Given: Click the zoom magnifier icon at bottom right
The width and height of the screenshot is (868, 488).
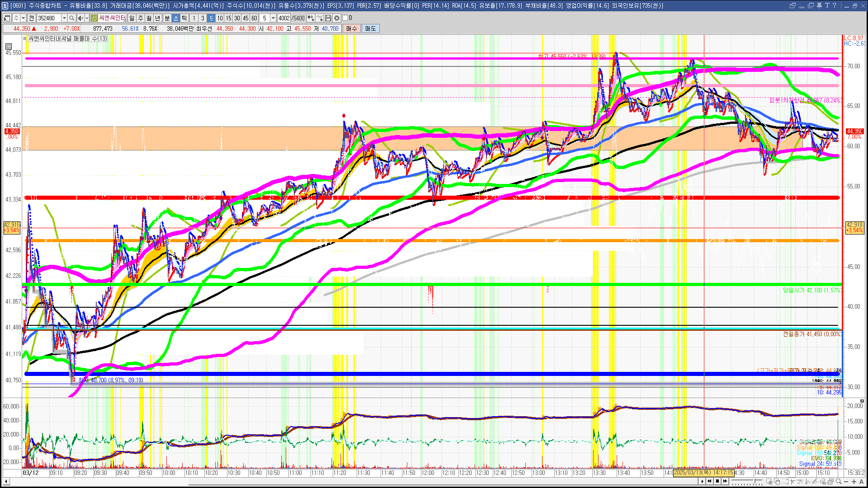Looking at the screenshot, I should click(x=839, y=481).
